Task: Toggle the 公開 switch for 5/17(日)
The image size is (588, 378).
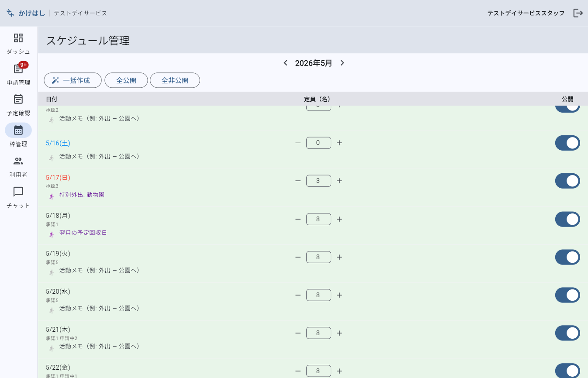Action: (567, 181)
